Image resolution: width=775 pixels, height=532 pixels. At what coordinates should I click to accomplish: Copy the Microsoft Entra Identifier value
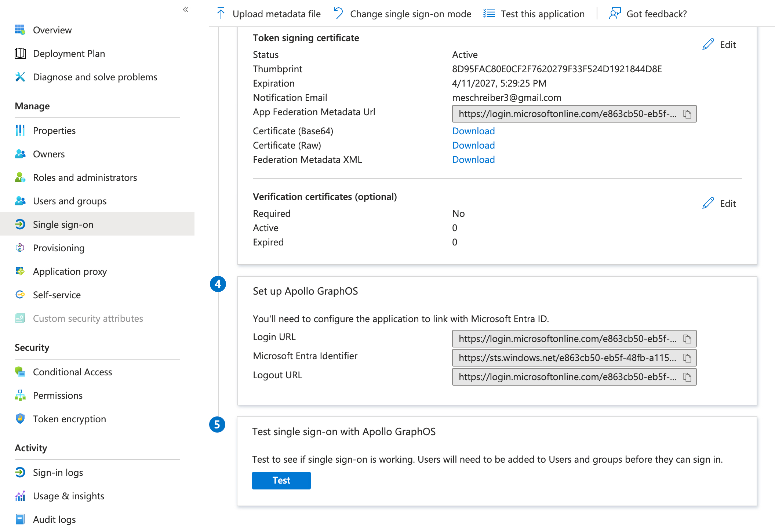(x=687, y=358)
